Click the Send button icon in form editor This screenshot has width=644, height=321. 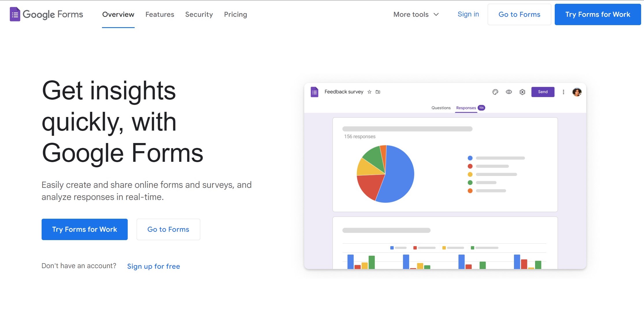pyautogui.click(x=542, y=92)
